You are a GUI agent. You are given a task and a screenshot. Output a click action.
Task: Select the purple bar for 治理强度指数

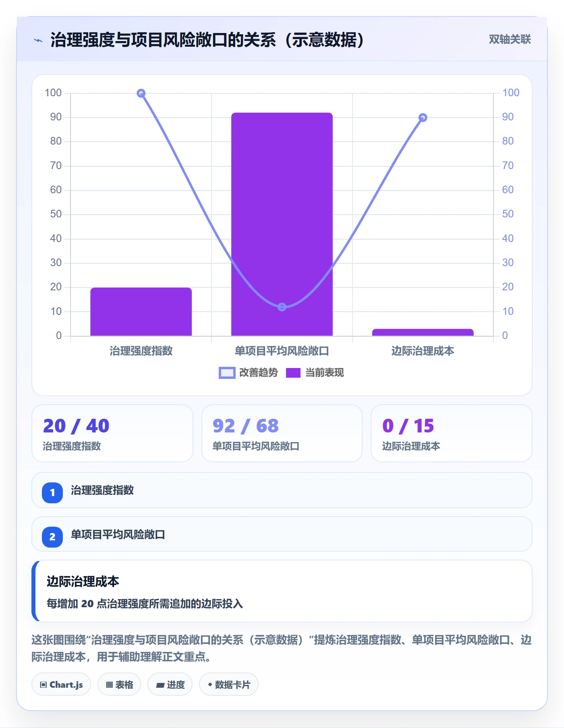tap(141, 312)
